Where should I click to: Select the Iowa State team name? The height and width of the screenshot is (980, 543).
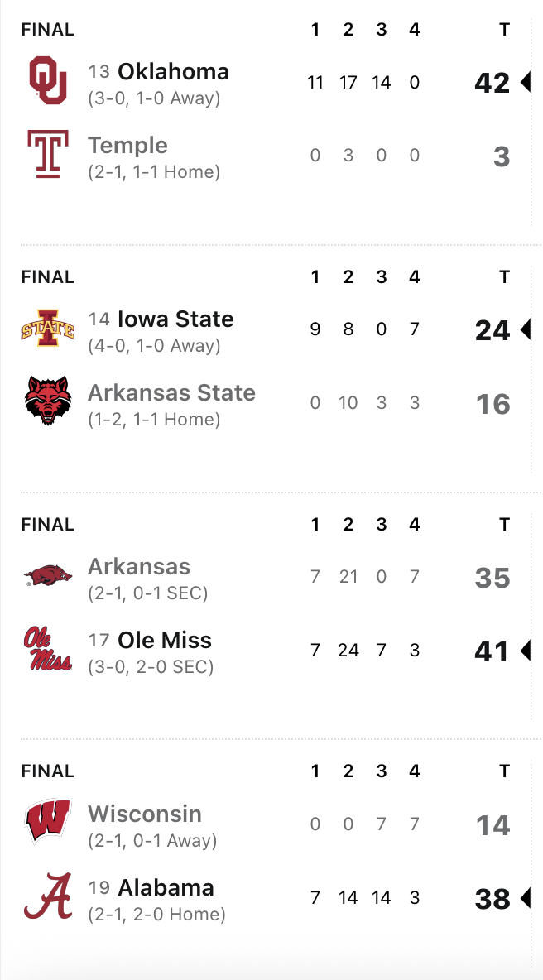coord(175,319)
